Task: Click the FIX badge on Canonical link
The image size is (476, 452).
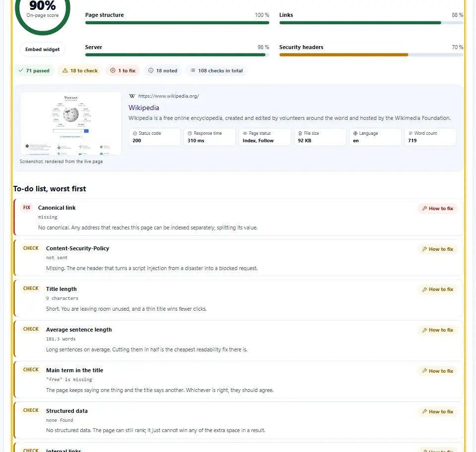Action: [x=27, y=208]
